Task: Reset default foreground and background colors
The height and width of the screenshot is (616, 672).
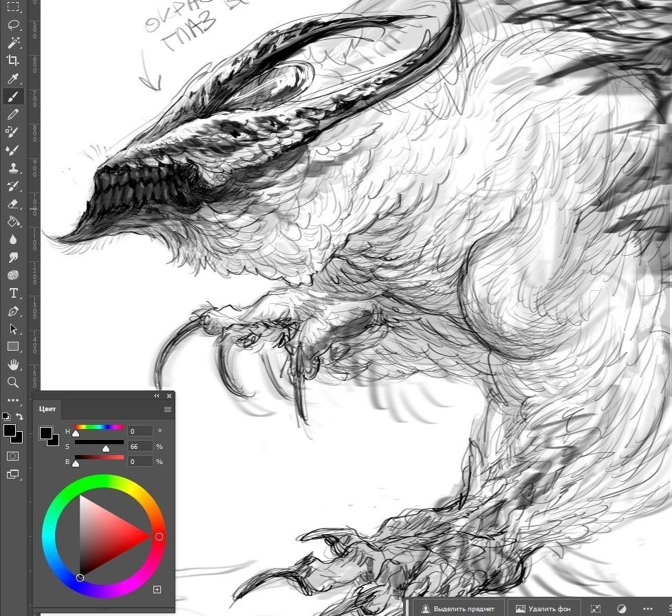Action: [x=6, y=416]
